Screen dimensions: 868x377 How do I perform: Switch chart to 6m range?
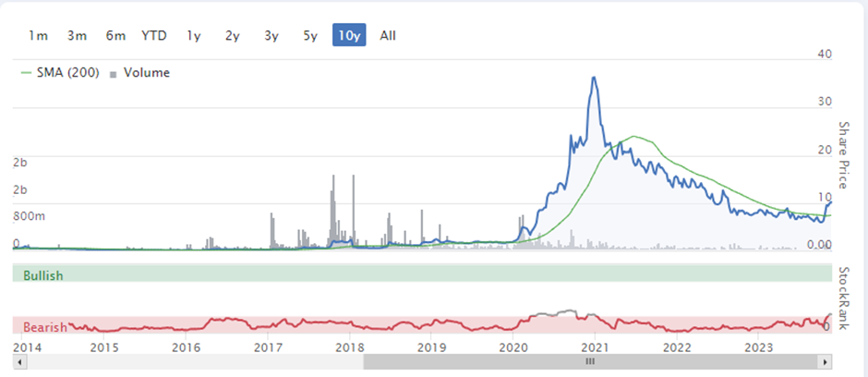[x=115, y=35]
